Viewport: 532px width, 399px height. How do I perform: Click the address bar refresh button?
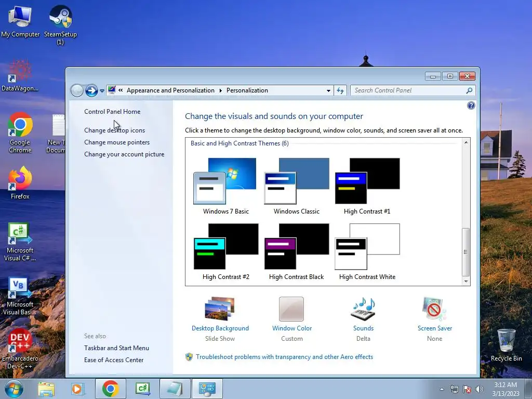click(340, 90)
